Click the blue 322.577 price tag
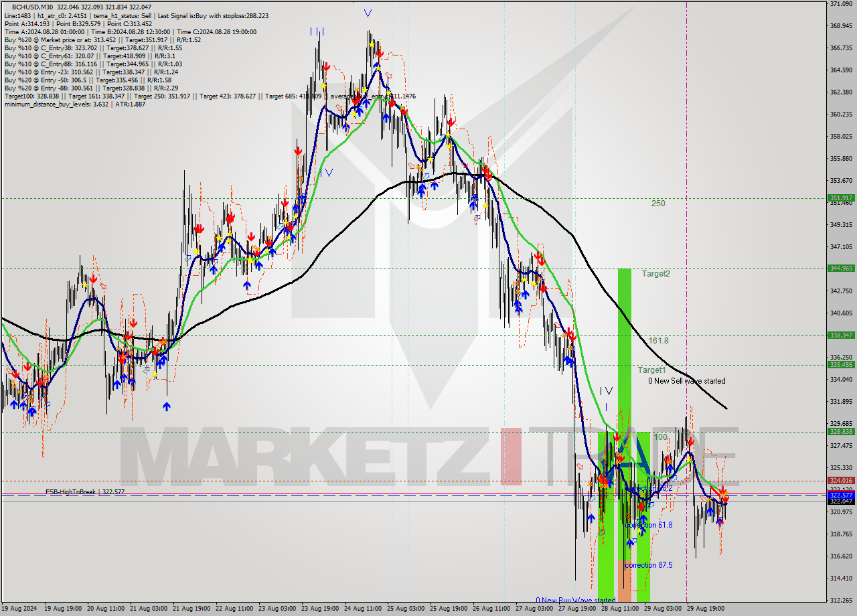The height and width of the screenshot is (616, 857). pyautogui.click(x=841, y=495)
